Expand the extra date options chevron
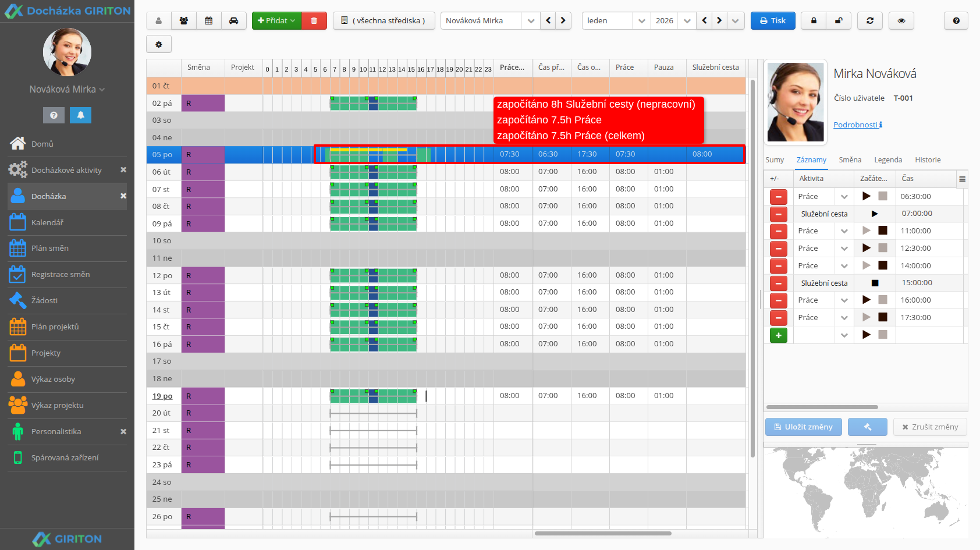 tap(736, 21)
